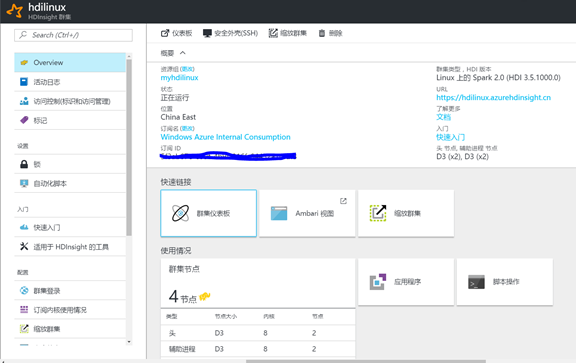Click sidebar scrollbar up arrow
Screen dimensions: 576x363
pyautogui.click(x=129, y=56)
